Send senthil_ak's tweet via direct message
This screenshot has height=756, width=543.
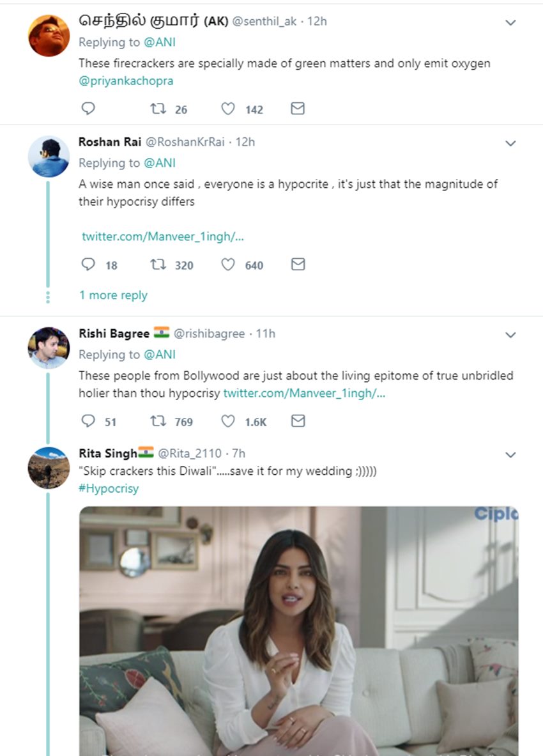[298, 109]
